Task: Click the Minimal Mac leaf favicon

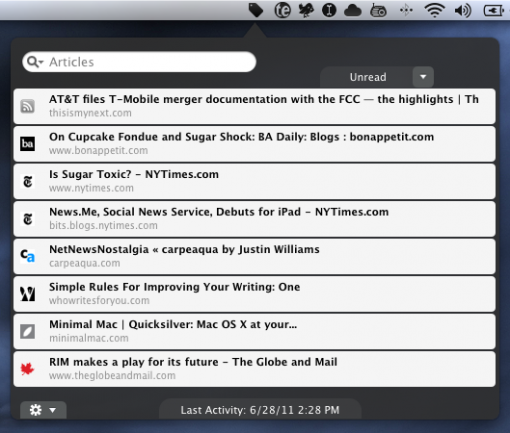Action: pyautogui.click(x=27, y=332)
